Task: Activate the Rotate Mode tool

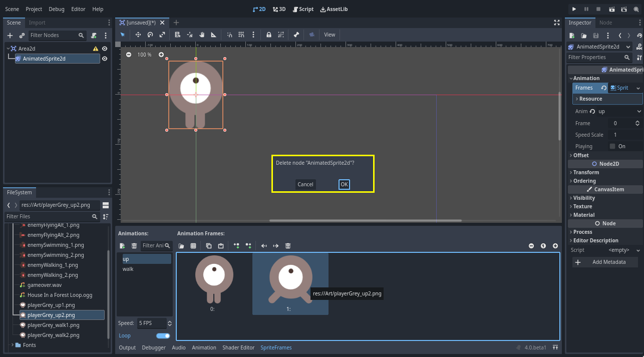Action: 150,35
